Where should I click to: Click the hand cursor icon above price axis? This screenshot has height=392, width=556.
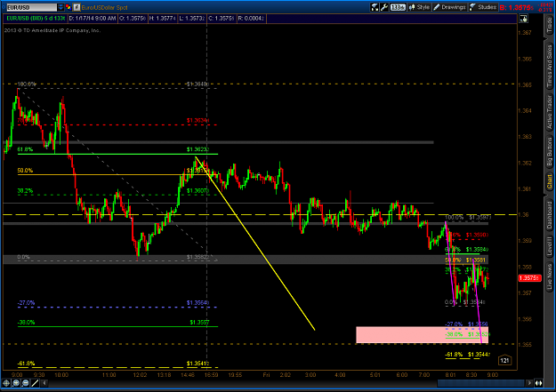tap(523, 19)
